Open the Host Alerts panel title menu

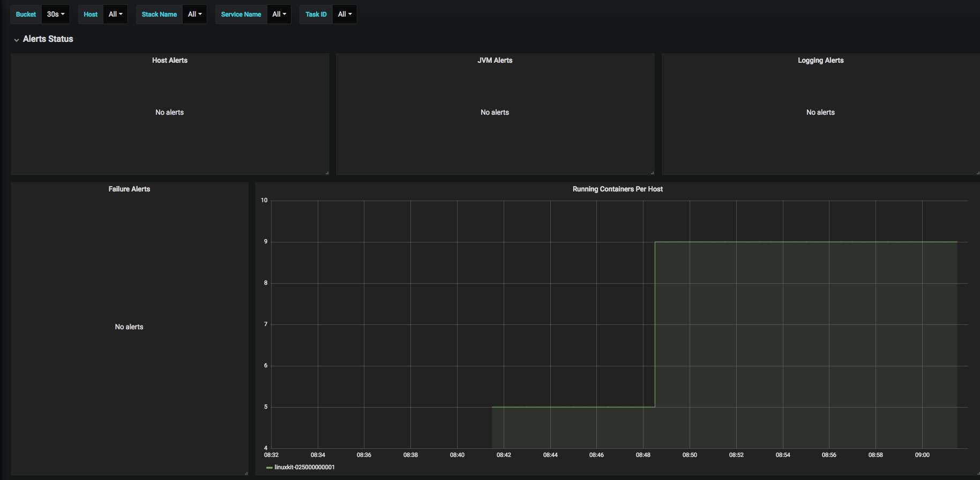170,61
